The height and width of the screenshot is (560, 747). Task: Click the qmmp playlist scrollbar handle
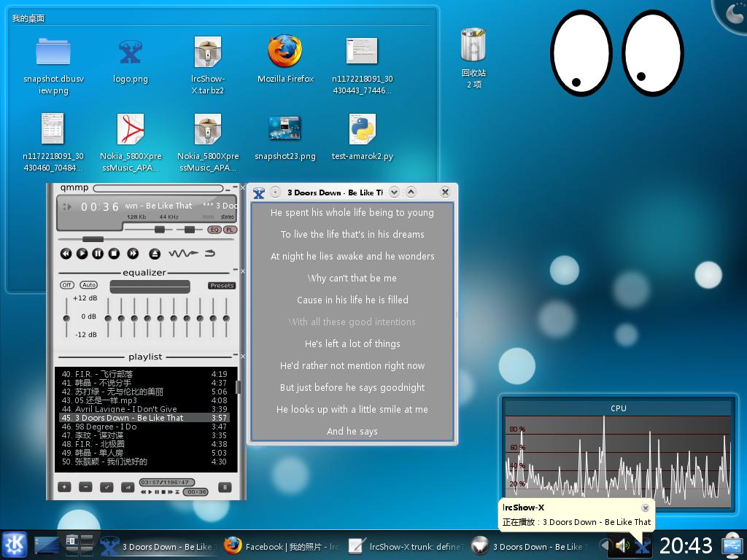coord(238,387)
